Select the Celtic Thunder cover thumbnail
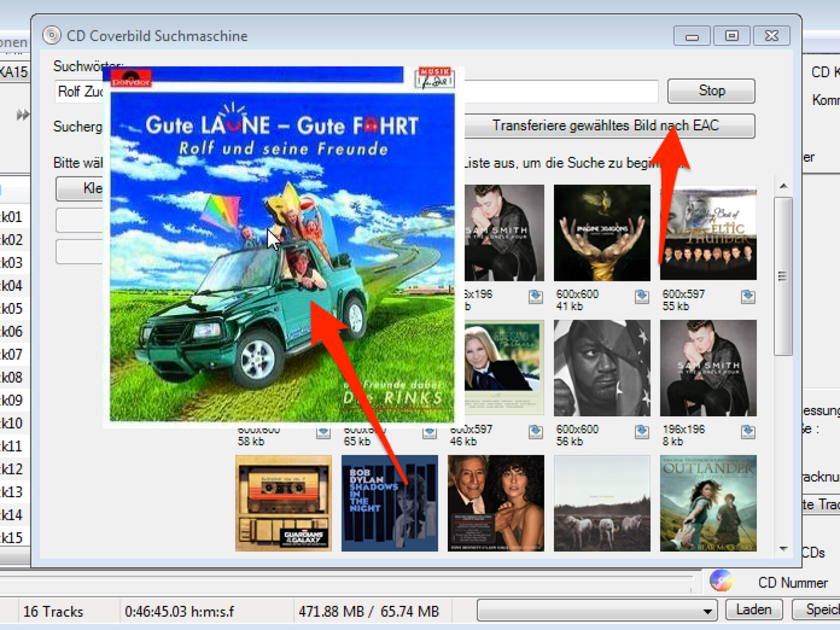The height and width of the screenshot is (630, 840). (x=708, y=233)
